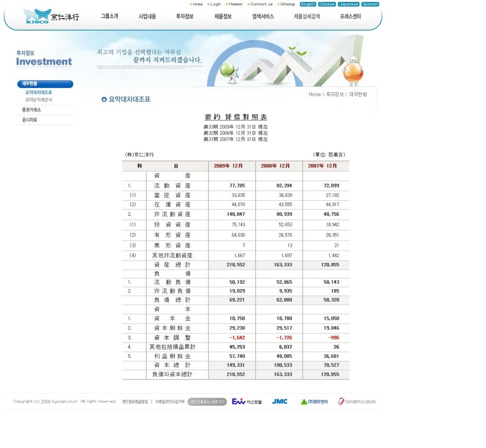Click the Sitemap link at top

coord(287,4)
